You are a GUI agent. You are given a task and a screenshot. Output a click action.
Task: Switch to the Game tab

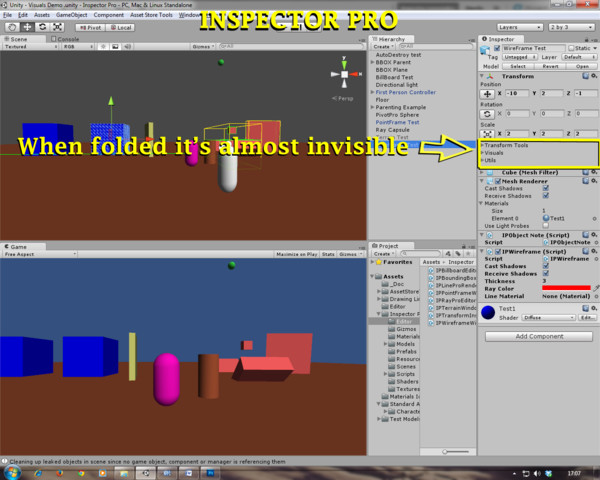(x=15, y=247)
